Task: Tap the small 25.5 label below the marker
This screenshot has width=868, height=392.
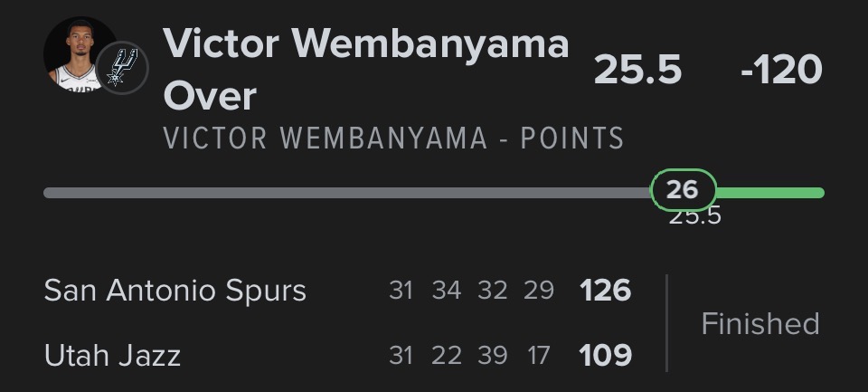Action: coord(694,216)
